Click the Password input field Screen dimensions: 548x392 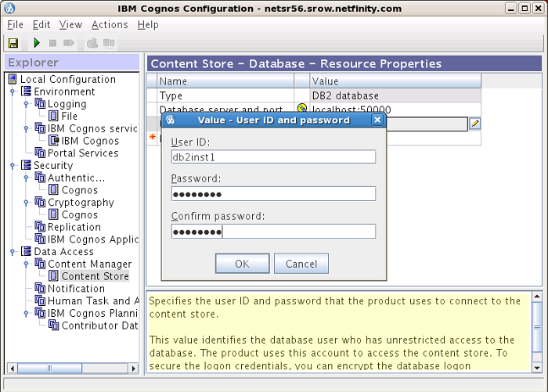tap(274, 194)
